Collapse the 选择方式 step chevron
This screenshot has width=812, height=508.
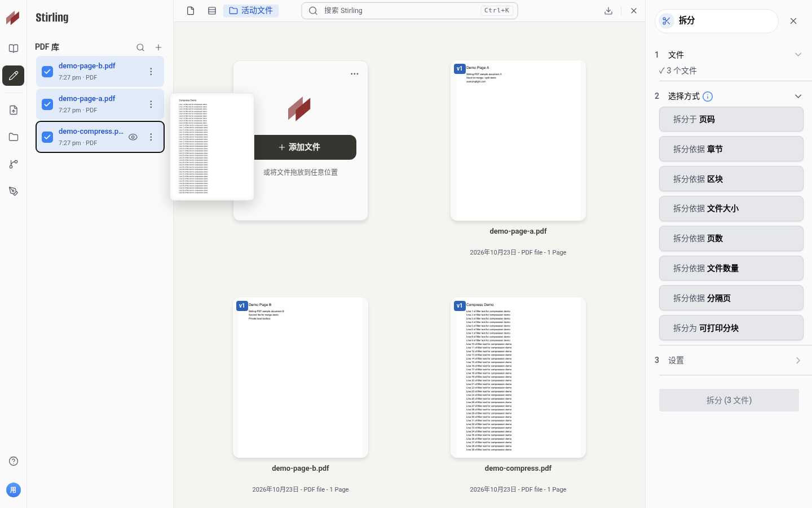pos(798,97)
